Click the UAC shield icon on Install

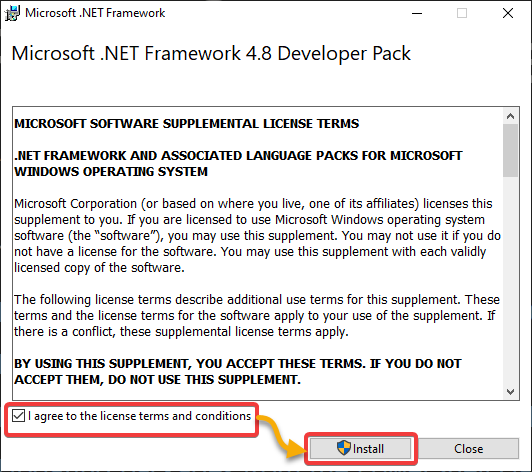[x=343, y=448]
